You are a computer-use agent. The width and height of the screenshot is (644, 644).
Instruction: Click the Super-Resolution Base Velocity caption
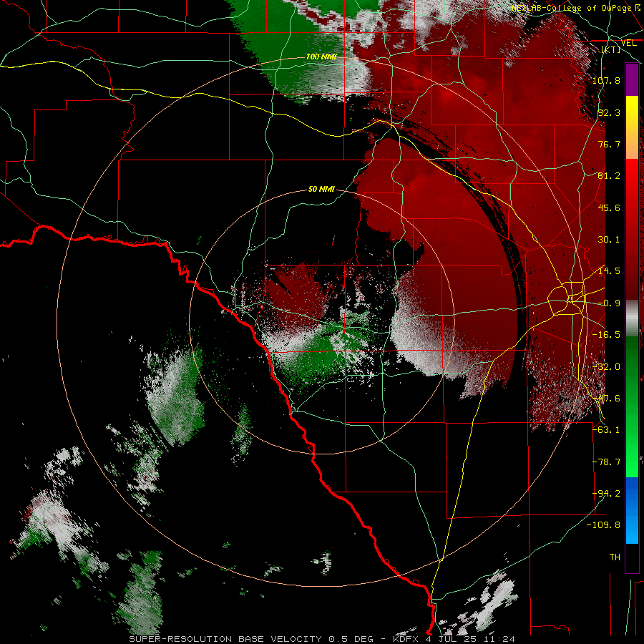(x=321, y=639)
